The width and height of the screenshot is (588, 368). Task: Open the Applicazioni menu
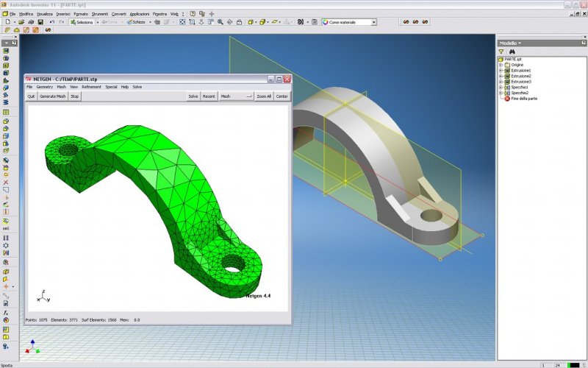(140, 14)
